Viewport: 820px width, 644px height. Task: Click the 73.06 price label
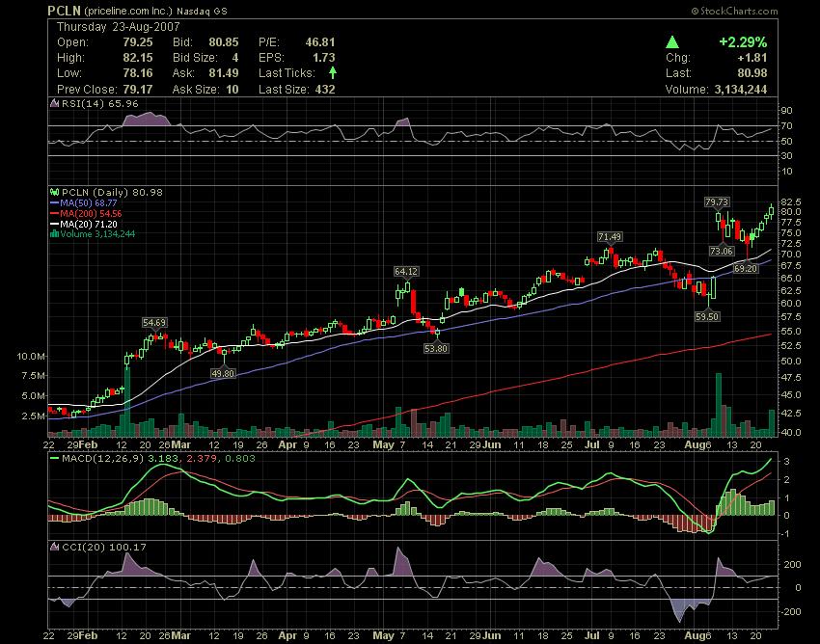point(722,251)
